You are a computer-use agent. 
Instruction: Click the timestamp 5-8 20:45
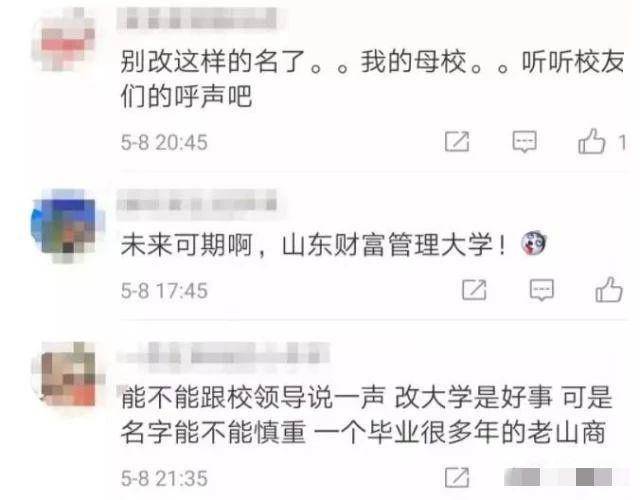pyautogui.click(x=164, y=142)
